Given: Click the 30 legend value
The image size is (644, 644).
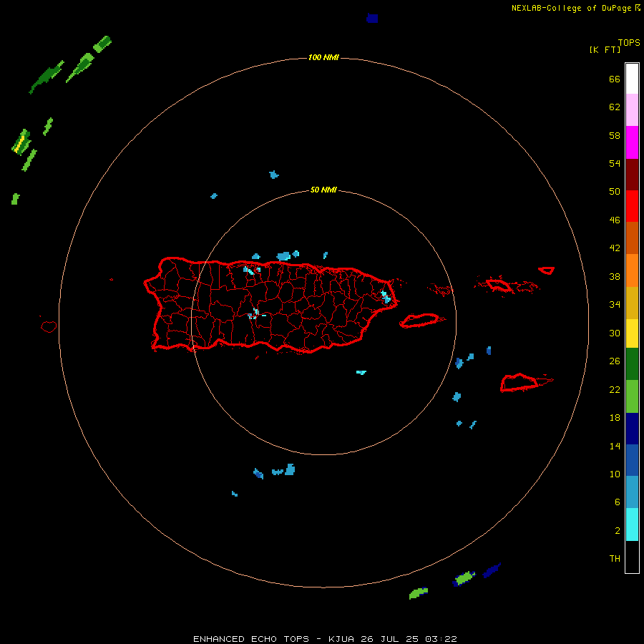Looking at the screenshot, I should 615,333.
